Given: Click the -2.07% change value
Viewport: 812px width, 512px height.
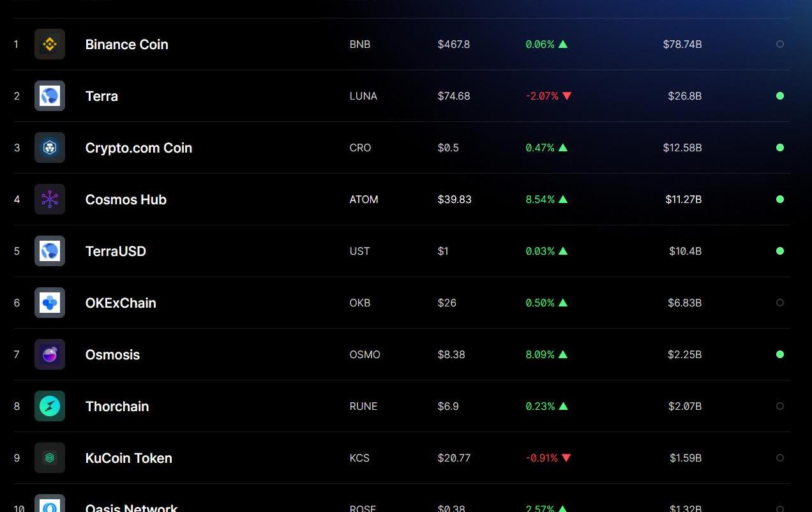Looking at the screenshot, I should click(542, 96).
